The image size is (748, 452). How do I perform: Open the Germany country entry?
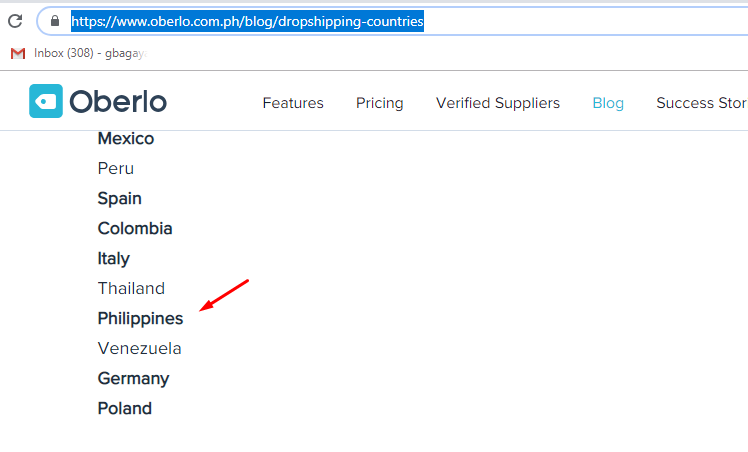pyautogui.click(x=134, y=379)
